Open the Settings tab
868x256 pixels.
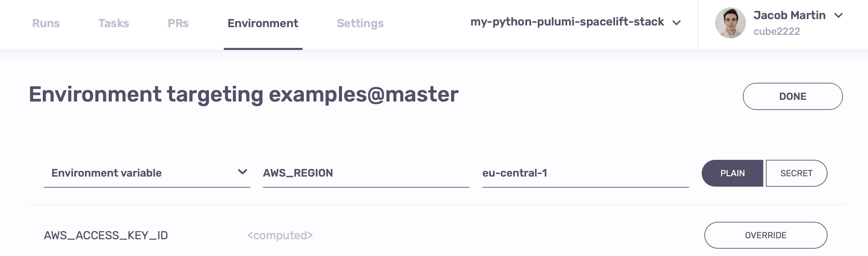point(360,23)
